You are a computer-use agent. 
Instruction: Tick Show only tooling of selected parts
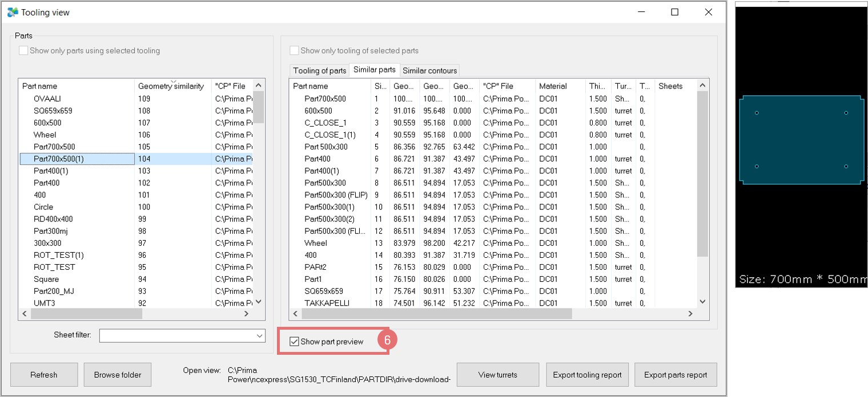coord(294,51)
